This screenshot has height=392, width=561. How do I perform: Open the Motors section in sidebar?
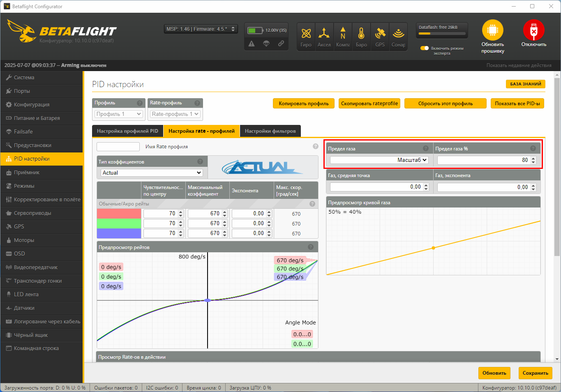[42, 240]
